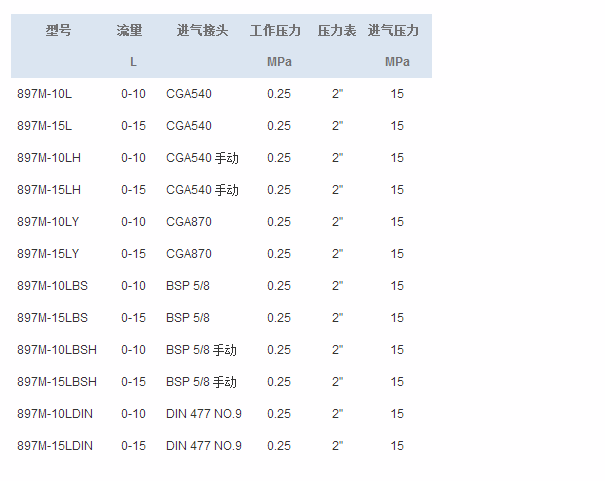Screen dimensions: 605x481
Task: Select model 897M-15L row name
Action: (x=45, y=126)
